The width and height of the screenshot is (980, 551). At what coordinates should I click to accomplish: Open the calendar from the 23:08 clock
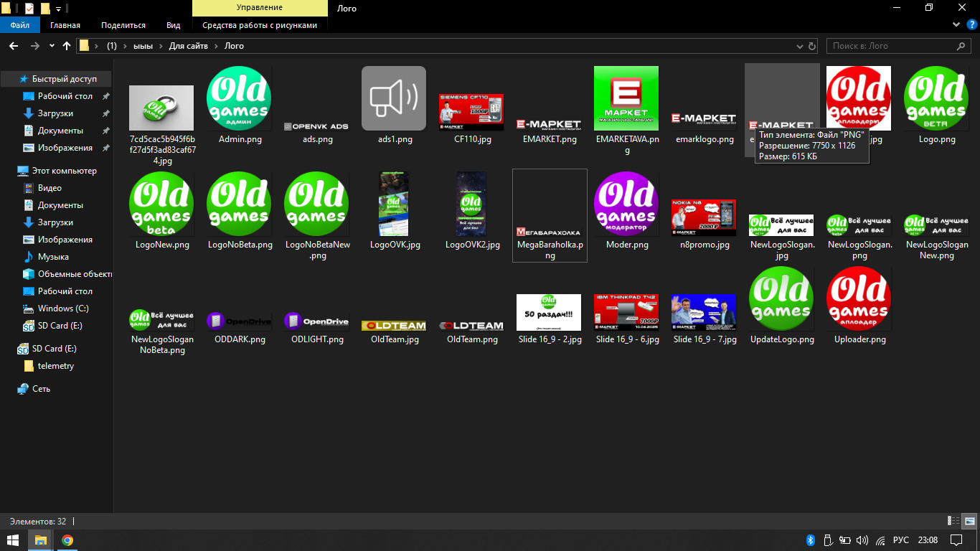[928, 540]
